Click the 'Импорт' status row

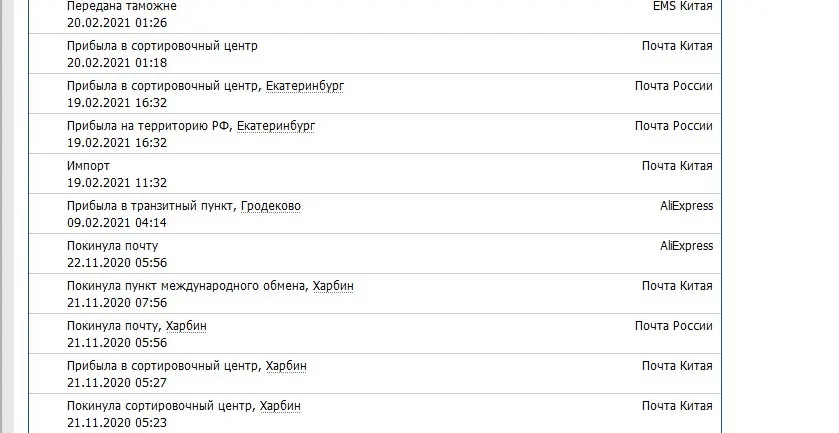pos(88,166)
